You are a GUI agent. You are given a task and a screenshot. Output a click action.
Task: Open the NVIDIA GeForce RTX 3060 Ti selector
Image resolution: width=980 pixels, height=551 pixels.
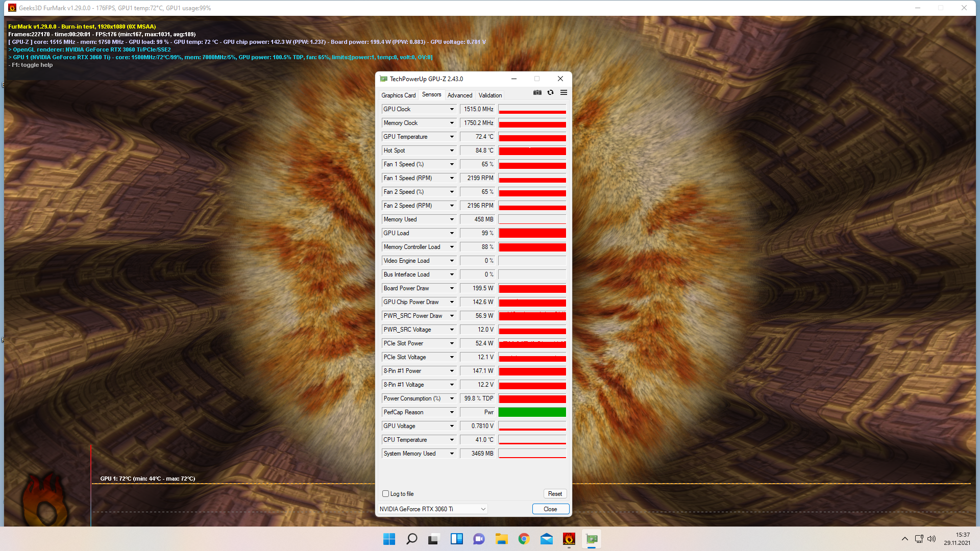tap(432, 509)
